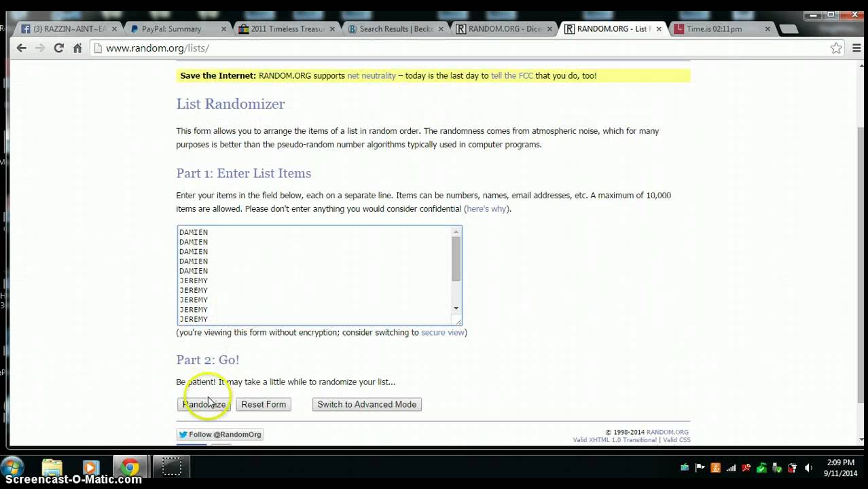Click the page scrollbar down arrow

(862, 441)
